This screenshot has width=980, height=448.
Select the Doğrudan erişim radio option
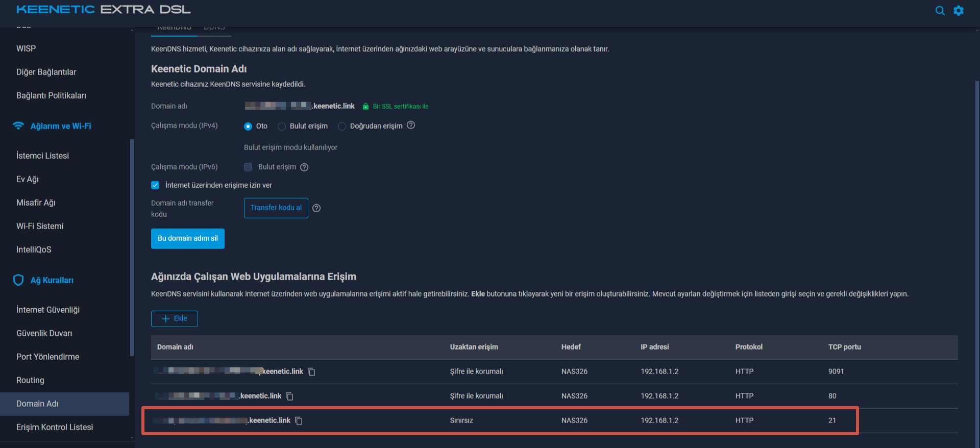pyautogui.click(x=342, y=126)
